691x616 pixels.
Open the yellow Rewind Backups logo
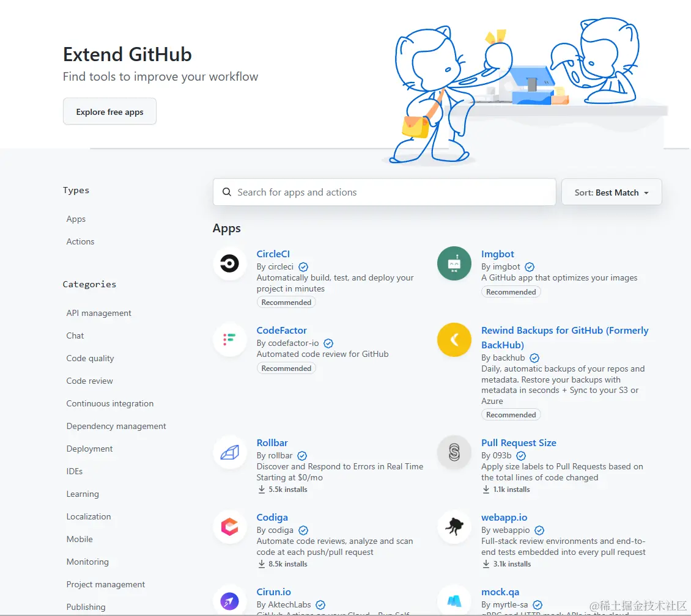(454, 340)
